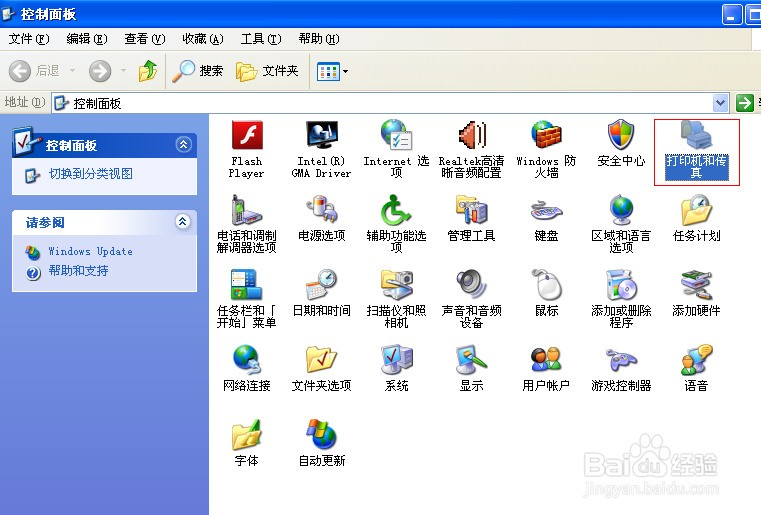Open 文件夹选项 icon
761x515 pixels.
click(321, 368)
